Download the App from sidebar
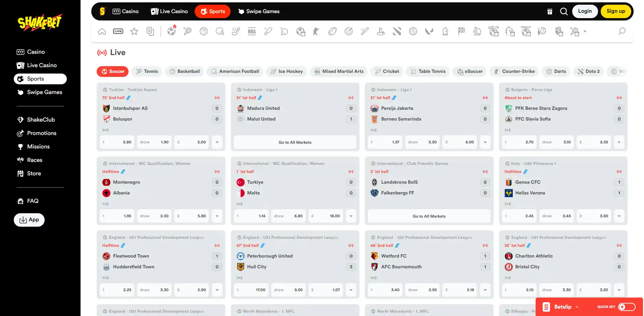Viewport: 644px width, 316px height. (x=29, y=220)
